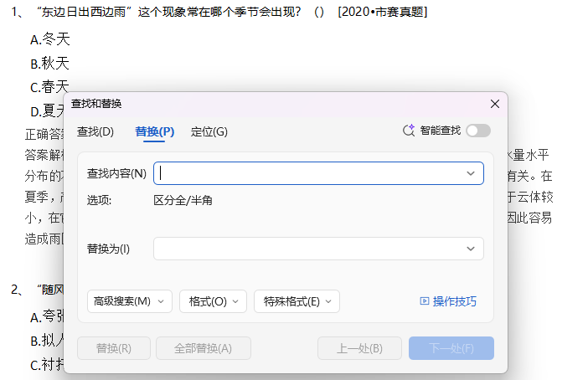This screenshot has height=380, width=588.
Task: Click the 上一处(B) button
Action: tap(359, 348)
